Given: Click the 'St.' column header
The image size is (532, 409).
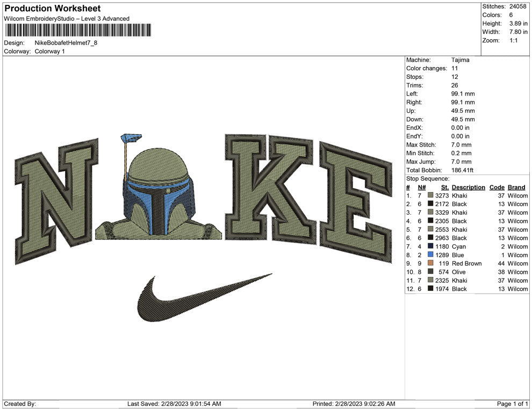Looking at the screenshot, I should (x=445, y=187).
